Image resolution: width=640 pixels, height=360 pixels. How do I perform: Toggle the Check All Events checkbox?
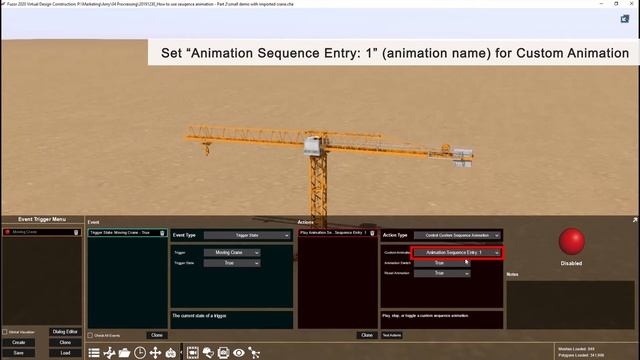(90, 336)
